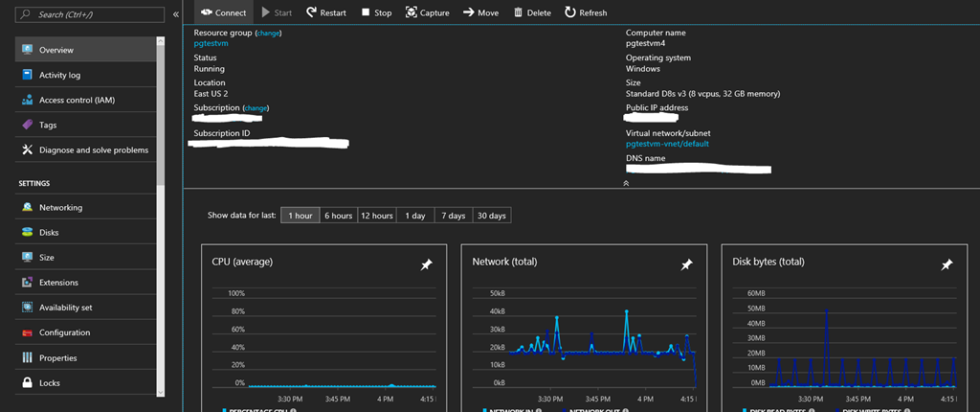Click the Connect toolbar button

pyautogui.click(x=223, y=12)
